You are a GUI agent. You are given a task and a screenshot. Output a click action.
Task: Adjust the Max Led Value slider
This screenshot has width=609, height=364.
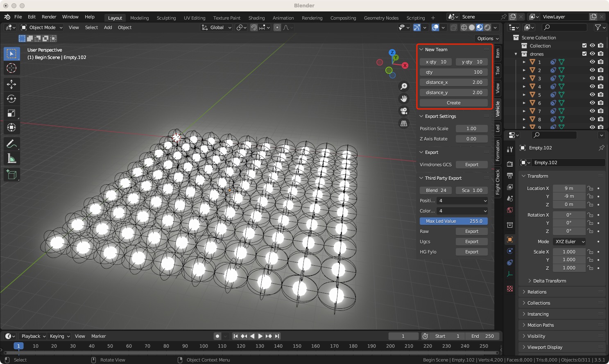tap(454, 221)
